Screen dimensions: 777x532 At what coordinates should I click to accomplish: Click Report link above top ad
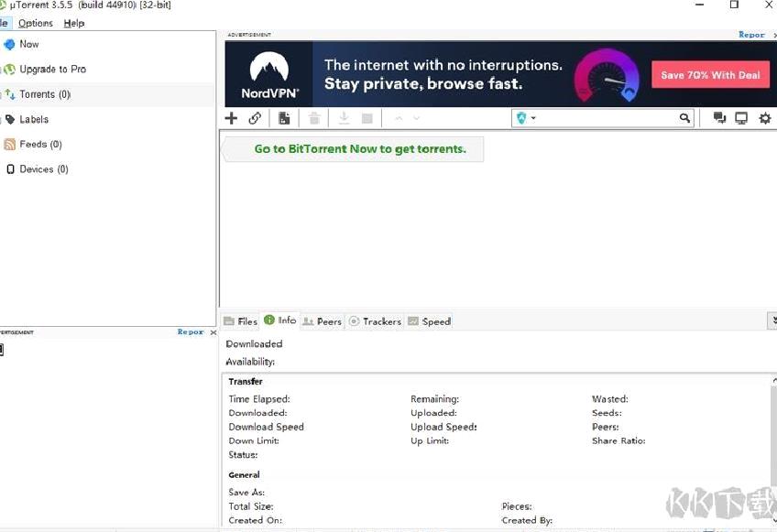[x=751, y=35]
